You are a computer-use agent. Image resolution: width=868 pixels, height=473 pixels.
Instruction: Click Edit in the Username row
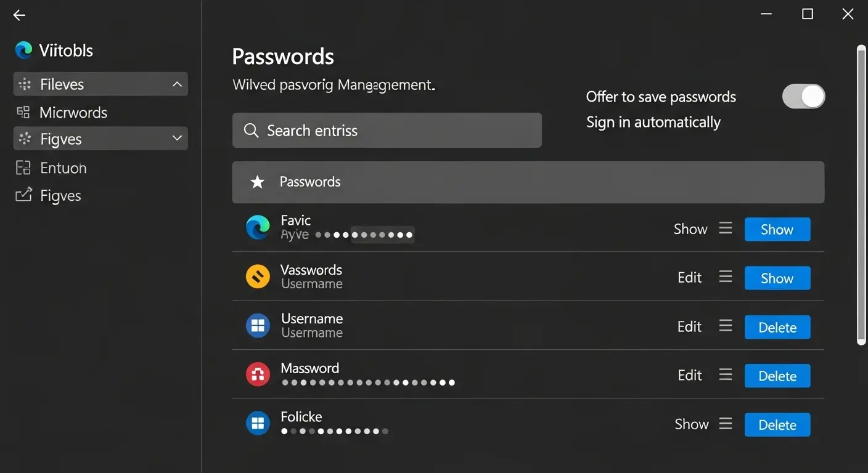(x=690, y=326)
